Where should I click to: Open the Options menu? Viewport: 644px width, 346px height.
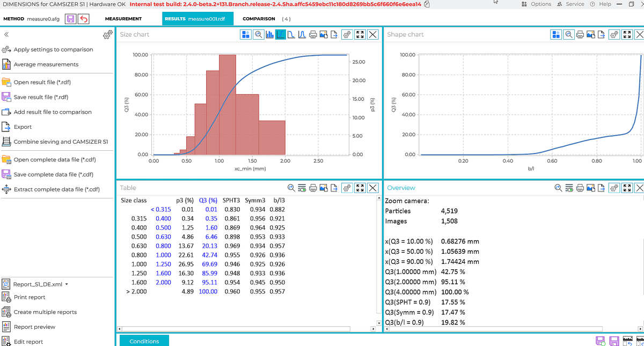(x=536, y=4)
